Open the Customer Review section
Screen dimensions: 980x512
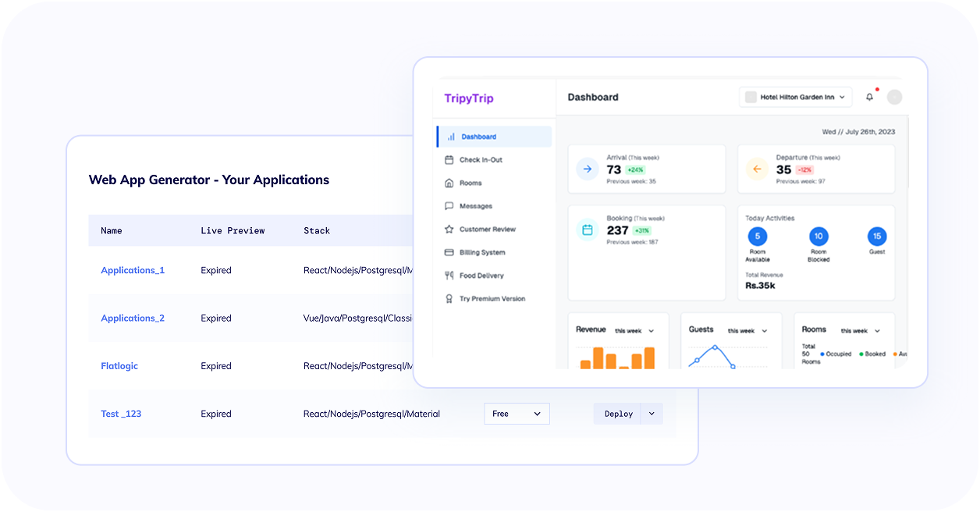[x=491, y=229]
